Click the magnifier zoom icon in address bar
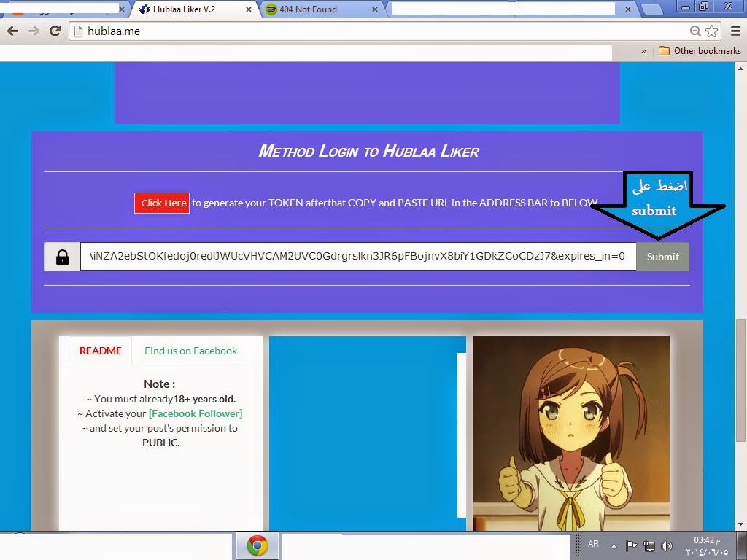 (695, 31)
